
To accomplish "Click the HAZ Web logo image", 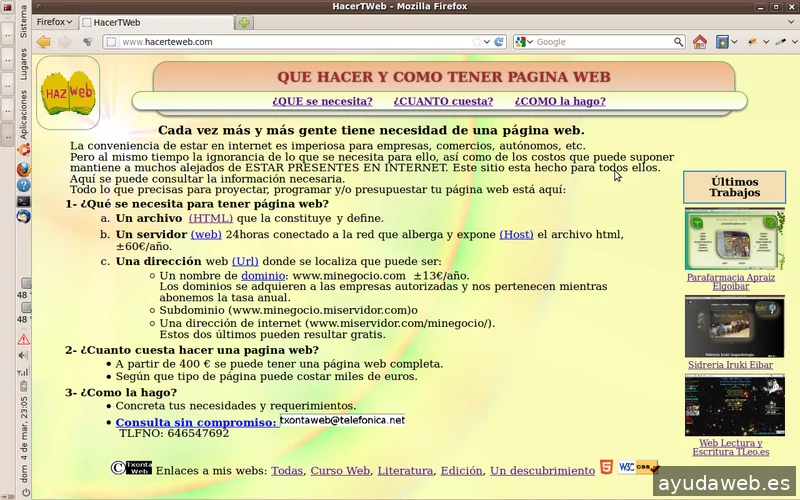I will click(x=68, y=92).
